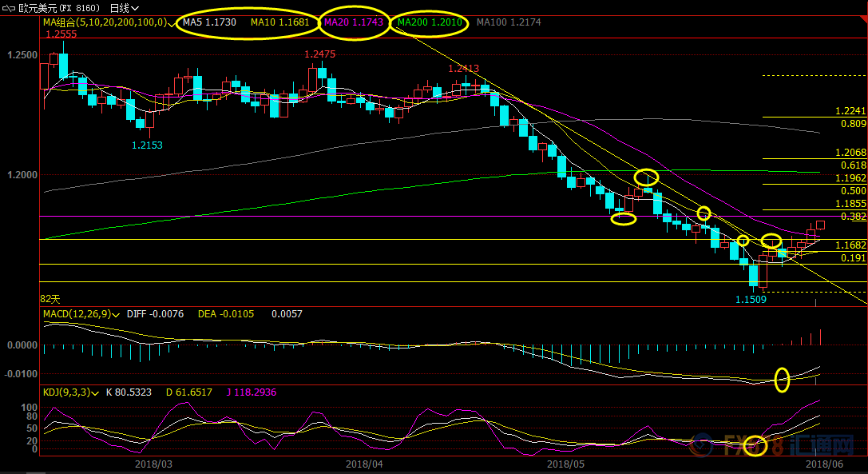Click the magenta MA20 1.1743 legend
The image size is (868, 474).
[x=355, y=23]
